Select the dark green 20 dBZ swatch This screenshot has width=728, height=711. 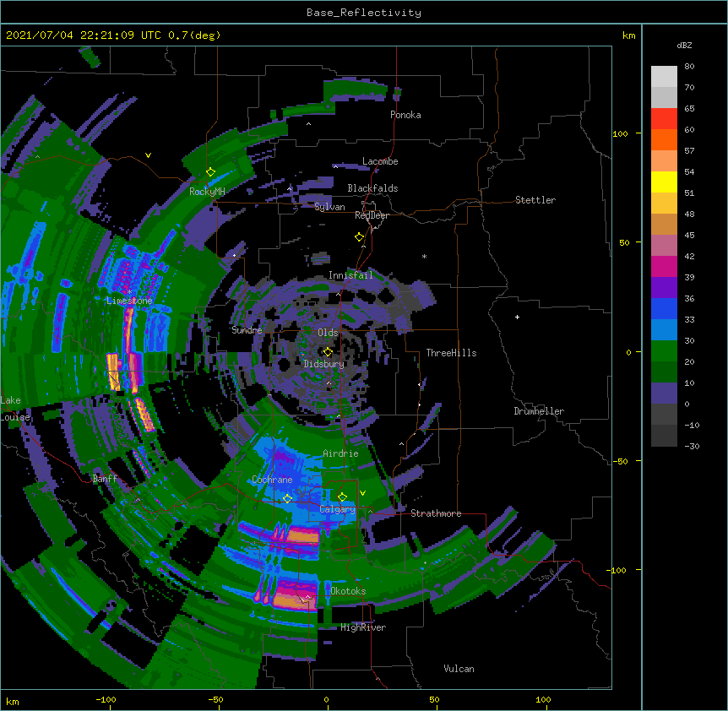664,372
